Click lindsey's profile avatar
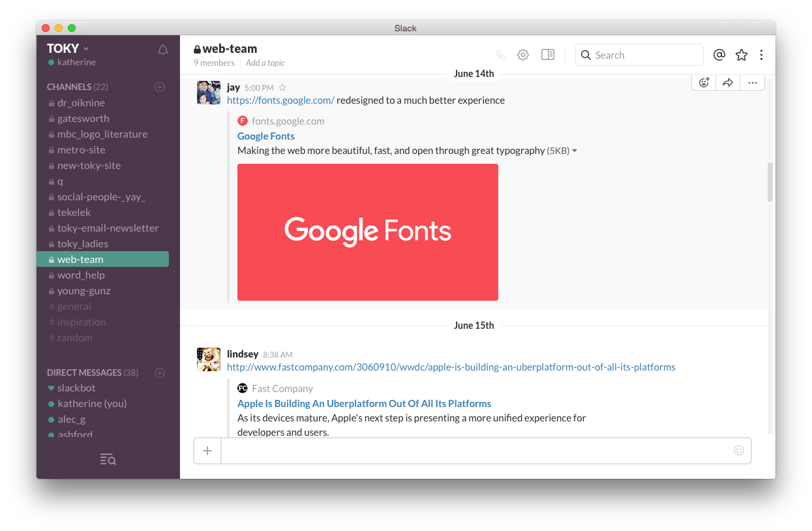This screenshot has width=812, height=531. pyautogui.click(x=209, y=359)
